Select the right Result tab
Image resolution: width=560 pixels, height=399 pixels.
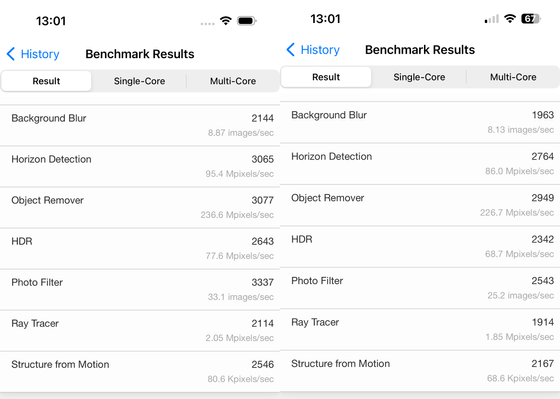click(x=326, y=77)
